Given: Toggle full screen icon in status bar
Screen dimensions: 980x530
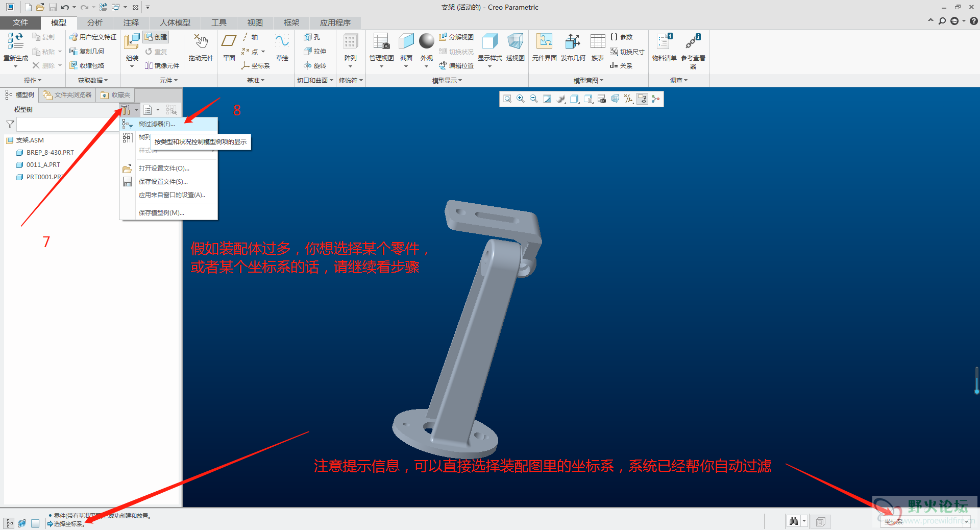Looking at the screenshot, I should click(35, 523).
